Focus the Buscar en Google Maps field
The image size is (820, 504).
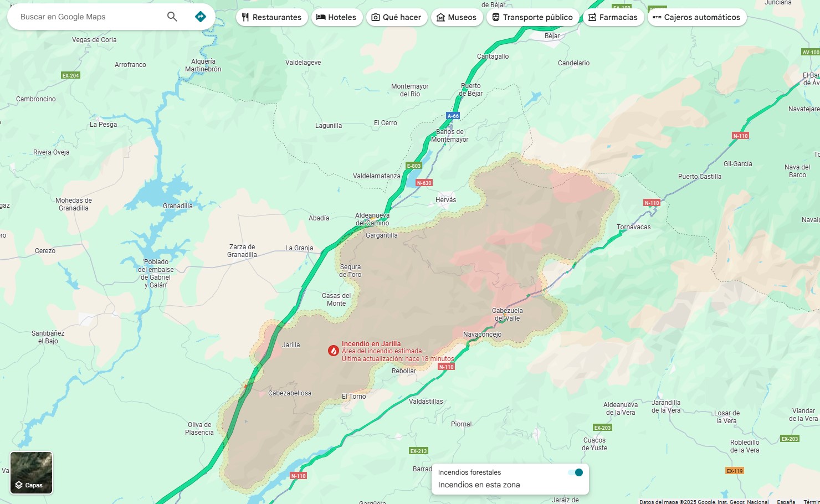click(89, 17)
